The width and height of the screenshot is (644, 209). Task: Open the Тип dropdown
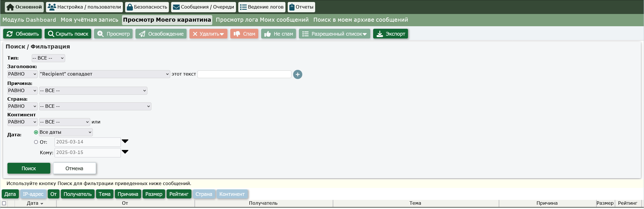pos(48,58)
